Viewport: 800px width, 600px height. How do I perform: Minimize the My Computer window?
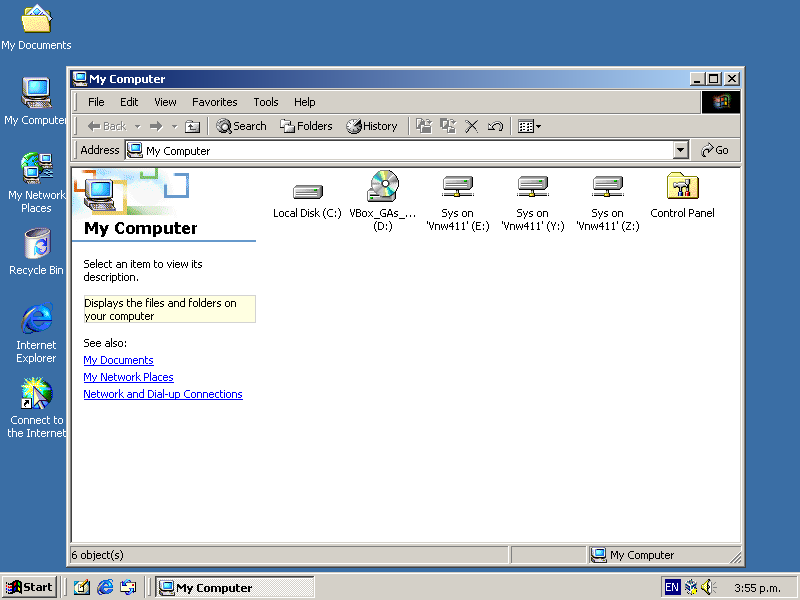tap(697, 79)
